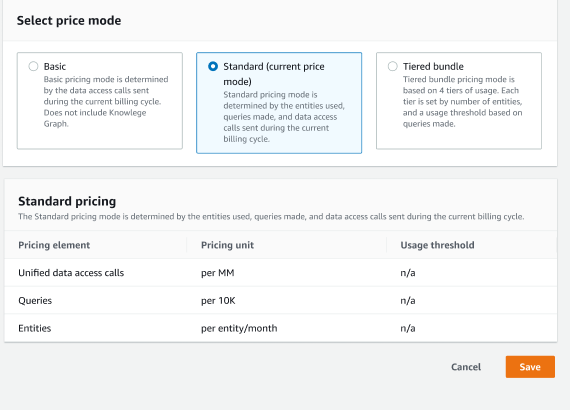Select the Standard price mode radio button
The height and width of the screenshot is (410, 570).
[213, 66]
